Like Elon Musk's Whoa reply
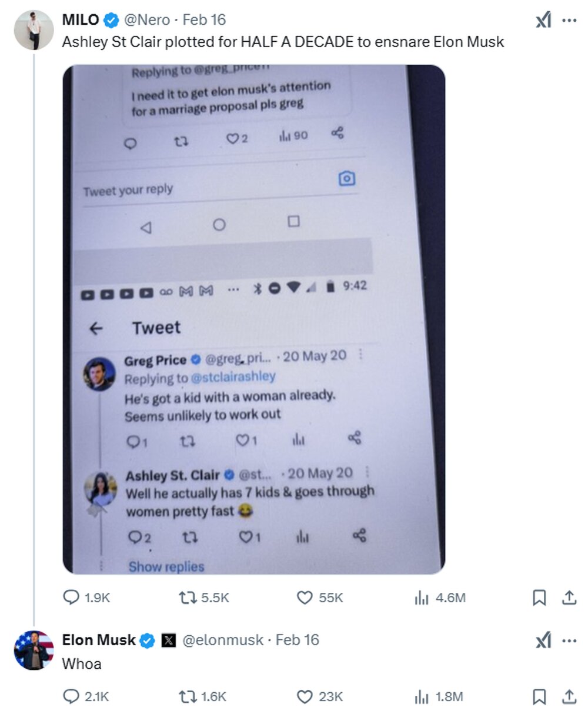588x714 pixels. click(x=305, y=697)
